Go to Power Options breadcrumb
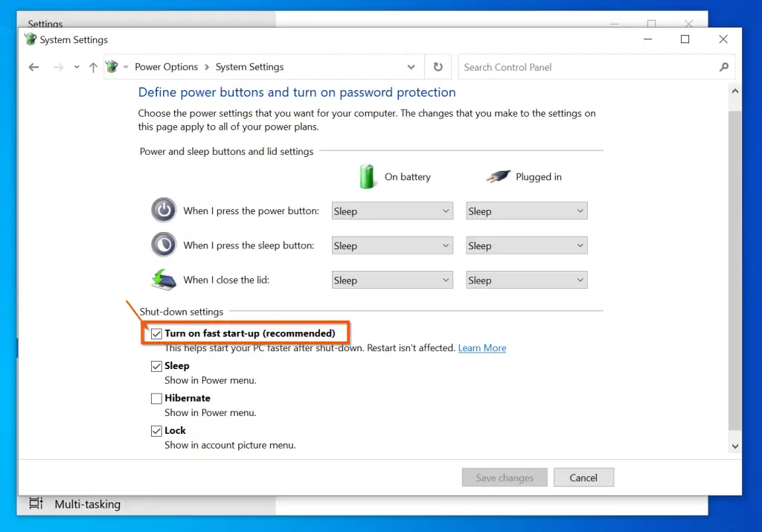This screenshot has height=532, width=762. tap(166, 67)
